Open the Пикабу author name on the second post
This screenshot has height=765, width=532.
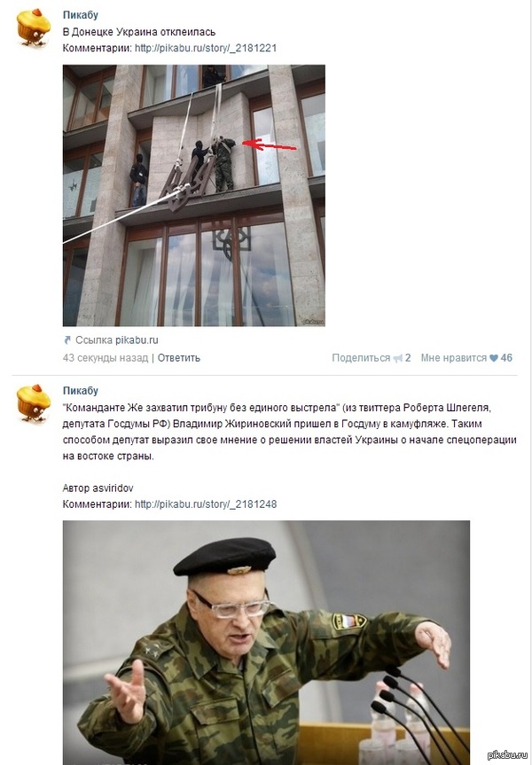[81, 391]
